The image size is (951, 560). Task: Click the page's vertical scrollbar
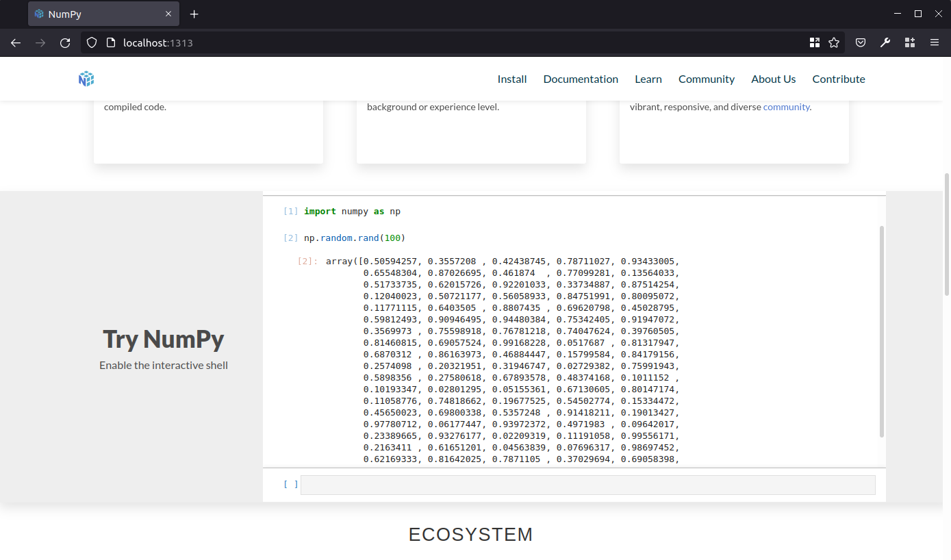pyautogui.click(x=947, y=234)
